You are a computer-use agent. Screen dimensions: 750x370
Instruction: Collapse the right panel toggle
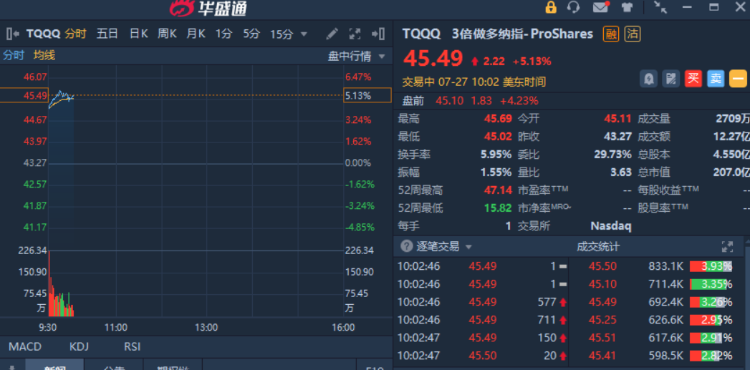pyautogui.click(x=378, y=34)
